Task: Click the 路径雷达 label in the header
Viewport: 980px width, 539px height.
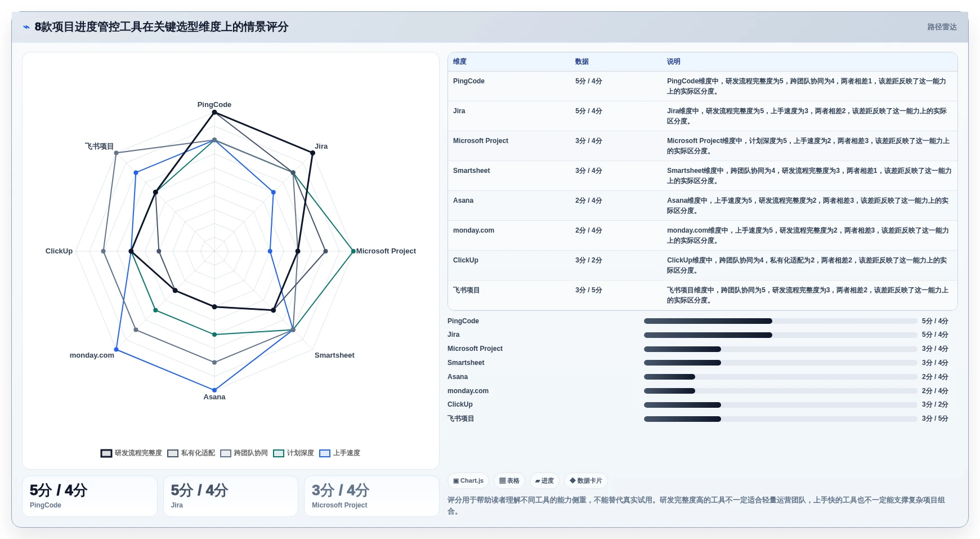Action: (942, 27)
